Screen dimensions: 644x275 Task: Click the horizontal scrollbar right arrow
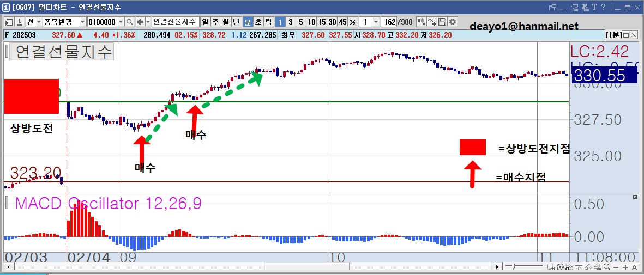pos(497,267)
